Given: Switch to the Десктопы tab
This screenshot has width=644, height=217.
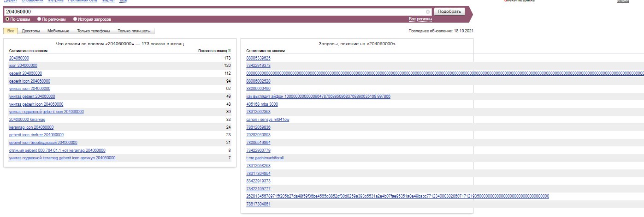Looking at the screenshot, I should point(31,31).
